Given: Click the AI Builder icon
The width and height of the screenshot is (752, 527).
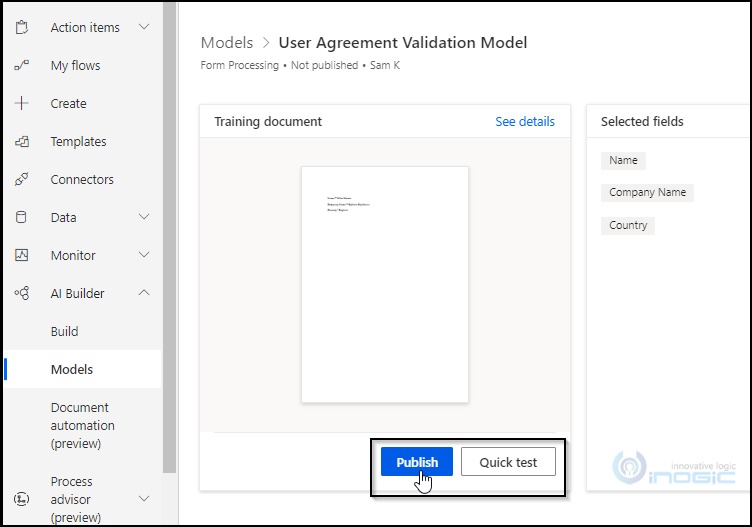Looking at the screenshot, I should click(x=22, y=293).
